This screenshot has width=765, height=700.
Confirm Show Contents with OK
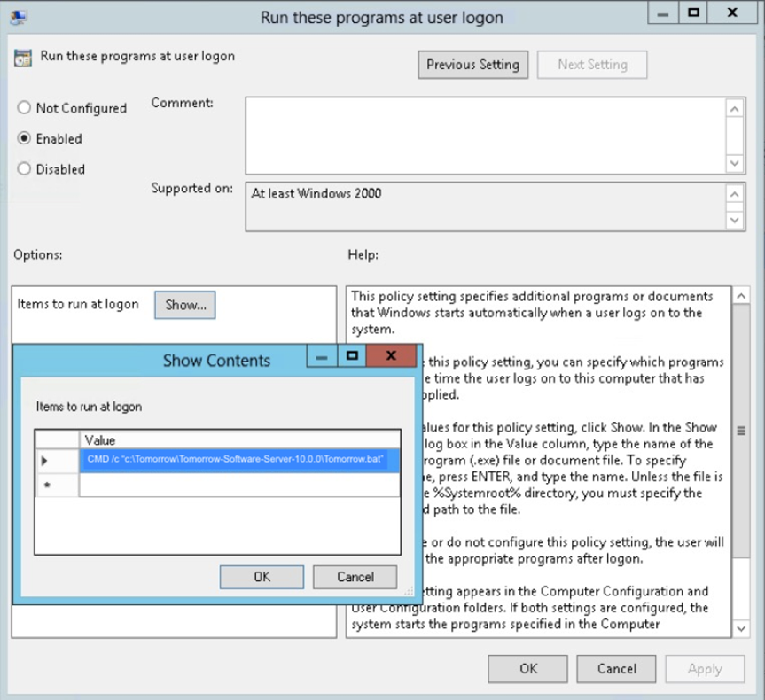click(x=262, y=577)
